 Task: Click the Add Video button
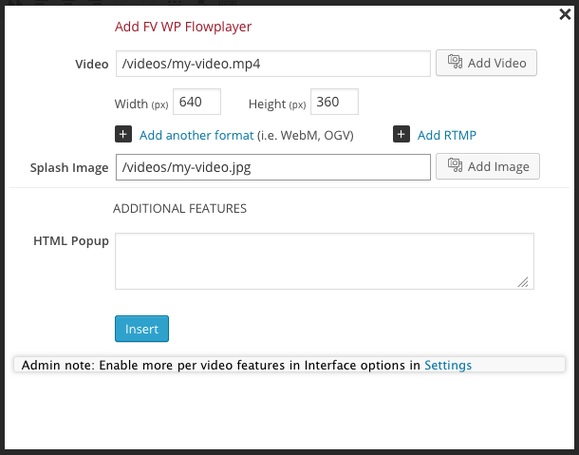486,63
